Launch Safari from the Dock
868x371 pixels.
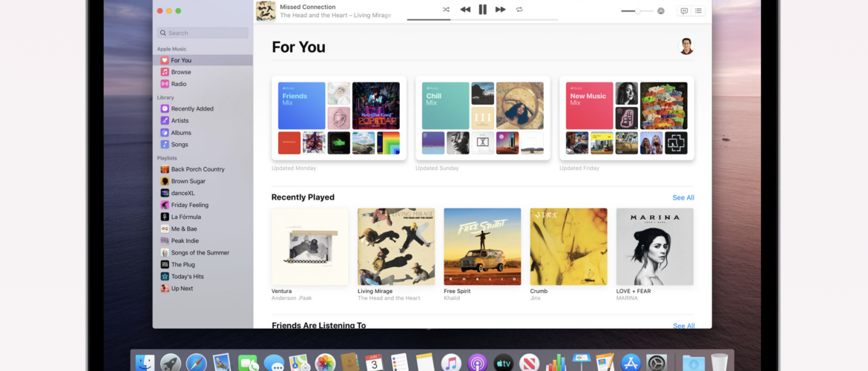(x=197, y=363)
